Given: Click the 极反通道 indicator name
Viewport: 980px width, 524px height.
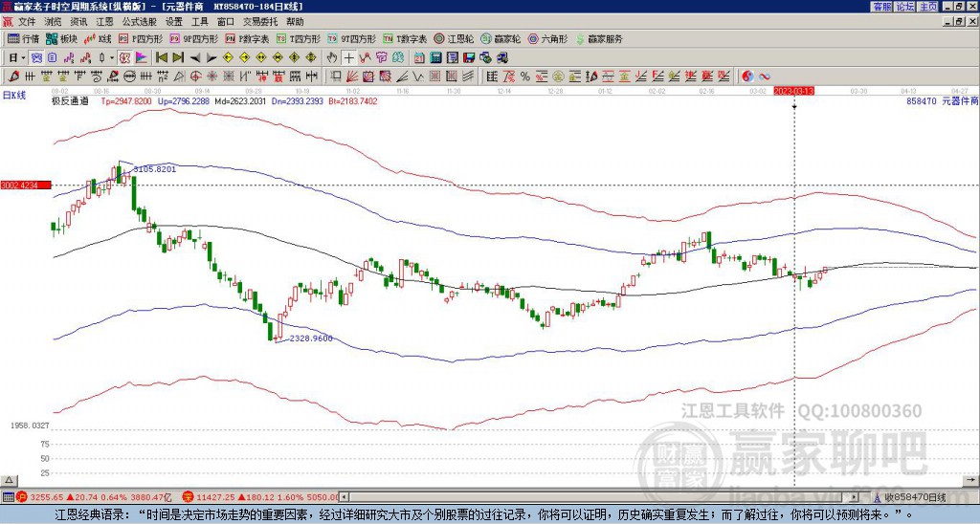Looking at the screenshot, I should (70, 100).
